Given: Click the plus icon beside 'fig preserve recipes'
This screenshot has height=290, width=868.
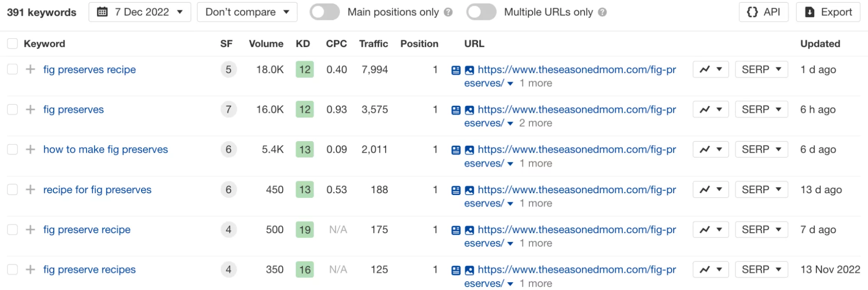Looking at the screenshot, I should [x=30, y=270].
